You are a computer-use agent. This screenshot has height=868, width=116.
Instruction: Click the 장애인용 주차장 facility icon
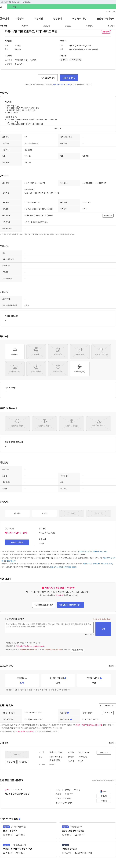pyautogui.click(x=17, y=423)
